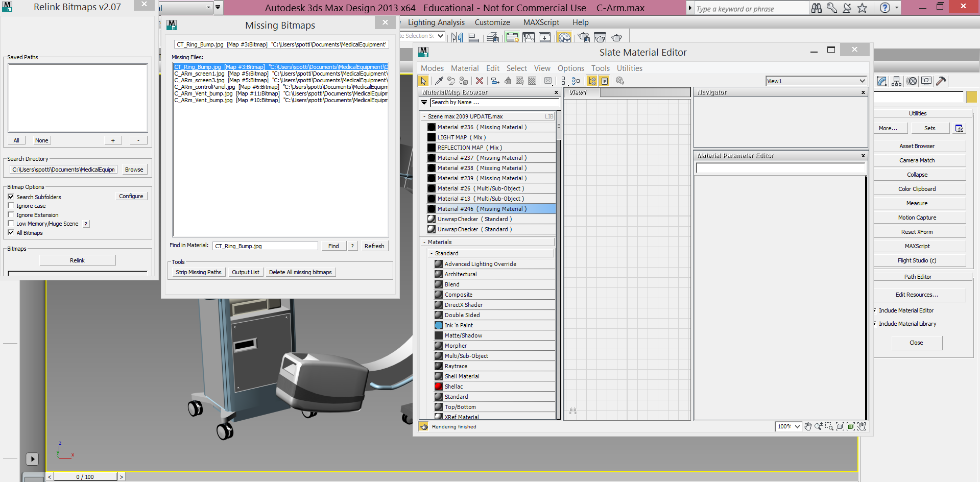Collapse the Materials group in browser

coord(424,242)
